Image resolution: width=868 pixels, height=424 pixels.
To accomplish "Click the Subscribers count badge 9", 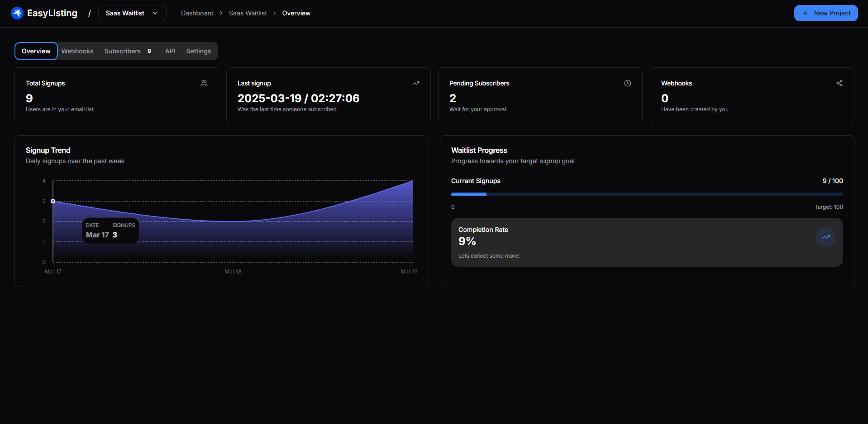I will click(149, 51).
